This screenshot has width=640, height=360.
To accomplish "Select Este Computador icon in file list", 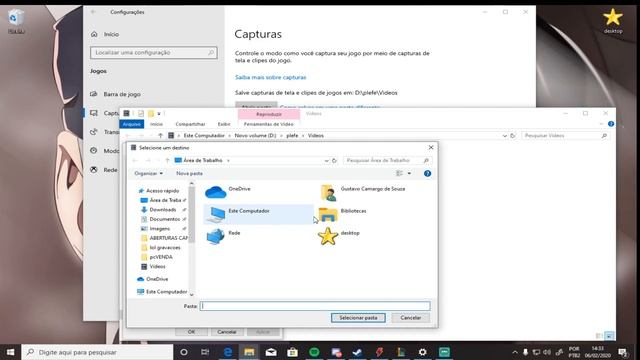I will [216, 214].
